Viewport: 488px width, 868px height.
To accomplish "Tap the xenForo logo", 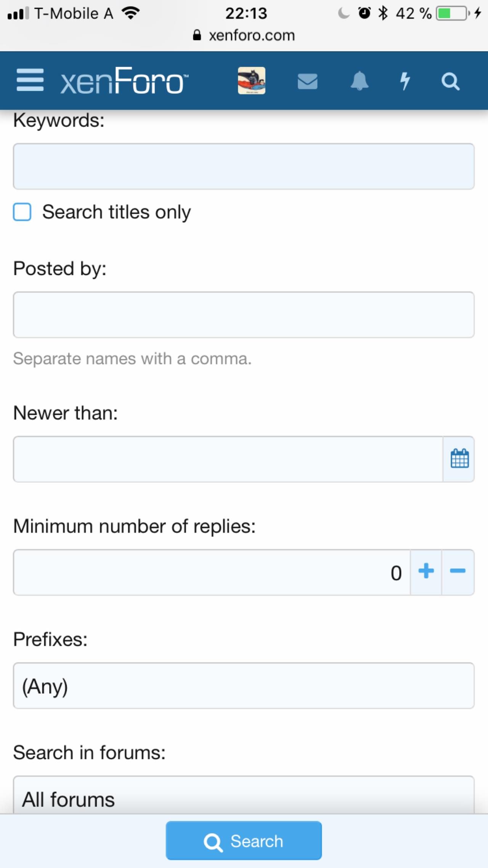I will [124, 81].
